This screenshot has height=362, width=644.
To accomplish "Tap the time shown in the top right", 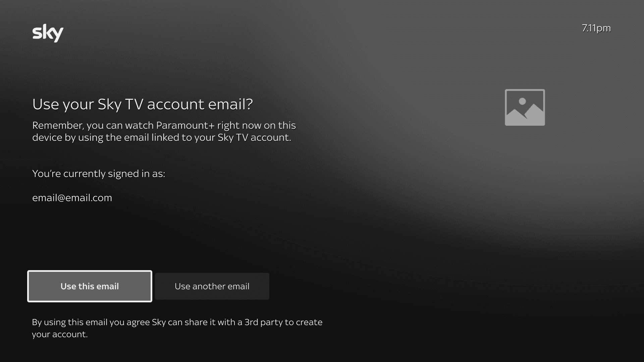I will point(596,28).
